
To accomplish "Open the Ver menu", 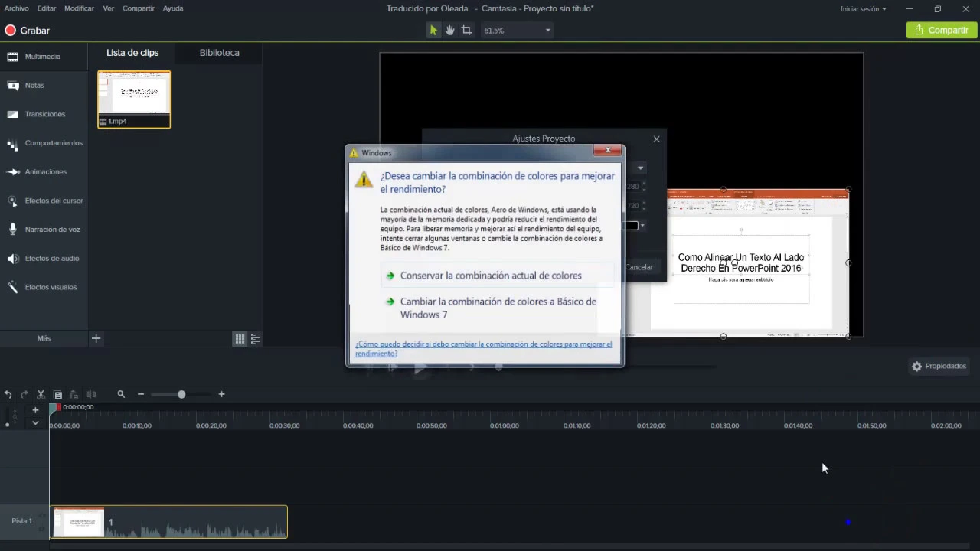I will point(109,8).
